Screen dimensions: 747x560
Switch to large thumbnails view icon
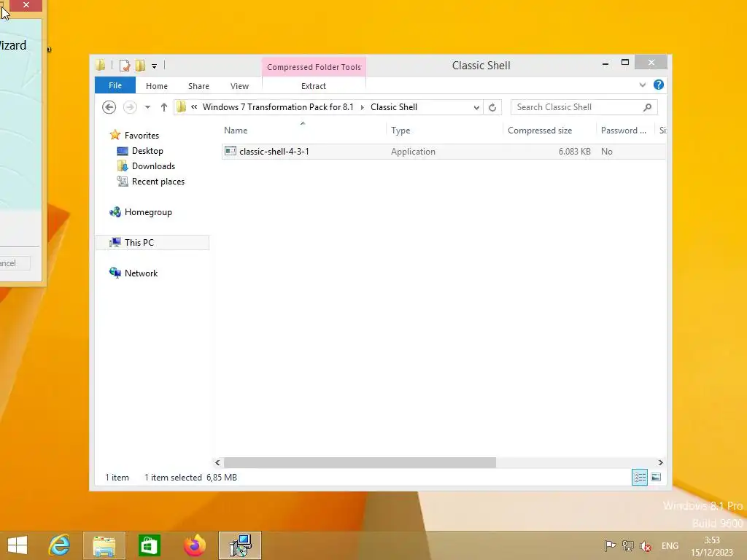click(656, 477)
